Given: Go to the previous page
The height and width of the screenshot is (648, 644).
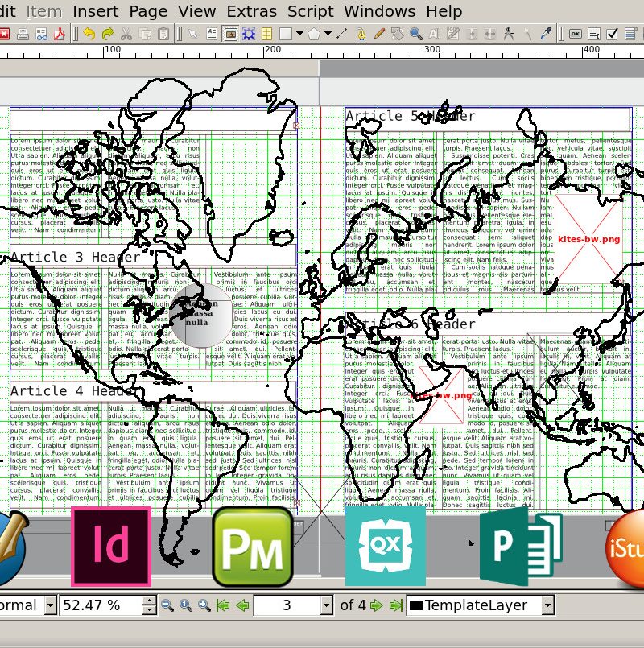Looking at the screenshot, I should pyautogui.click(x=242, y=605).
